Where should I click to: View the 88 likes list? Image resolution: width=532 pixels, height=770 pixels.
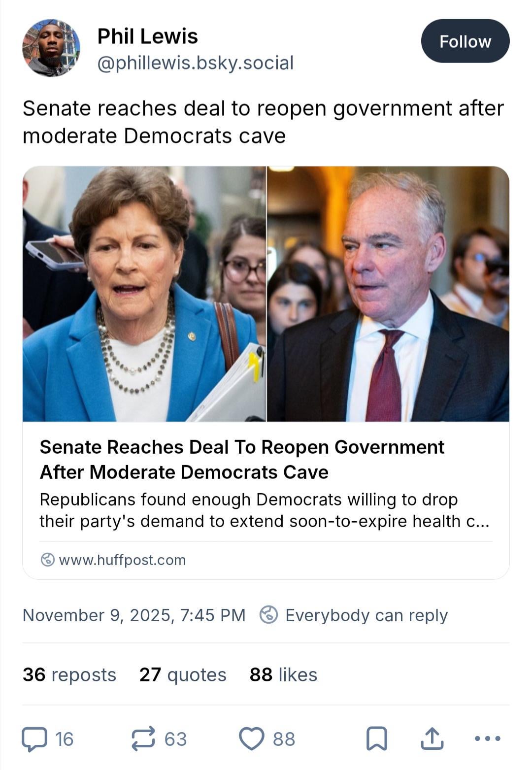[283, 674]
